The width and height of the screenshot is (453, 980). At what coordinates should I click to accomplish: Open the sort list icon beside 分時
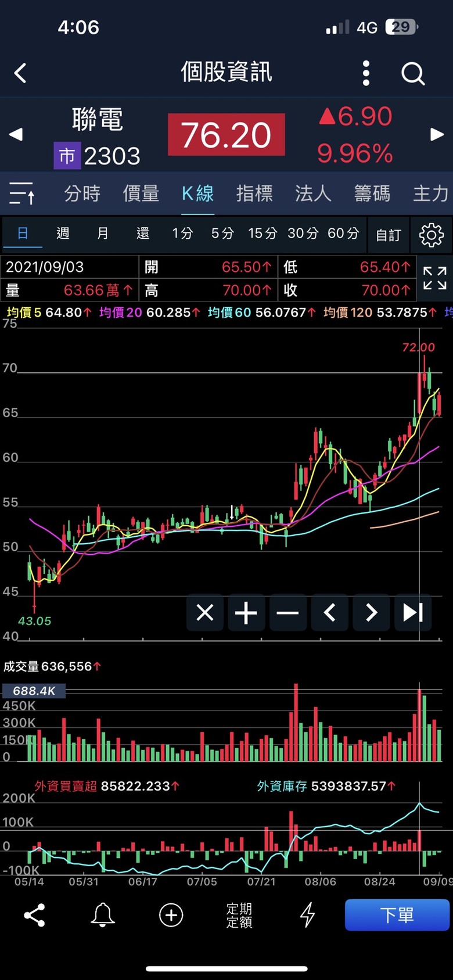pyautogui.click(x=22, y=193)
